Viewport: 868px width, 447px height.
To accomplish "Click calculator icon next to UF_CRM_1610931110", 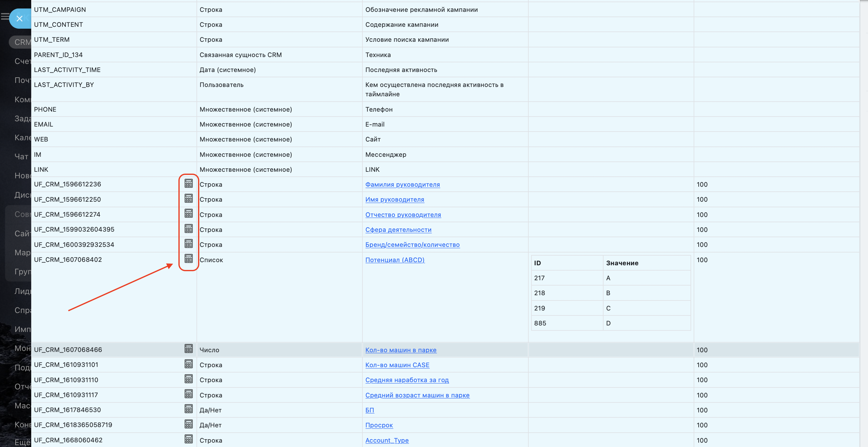I will click(188, 379).
